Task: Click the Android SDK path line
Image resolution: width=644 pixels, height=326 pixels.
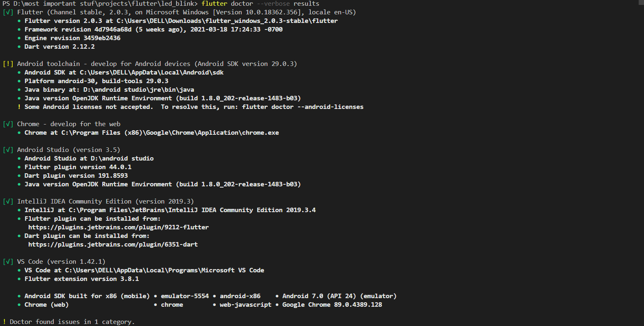Action: [x=124, y=72]
